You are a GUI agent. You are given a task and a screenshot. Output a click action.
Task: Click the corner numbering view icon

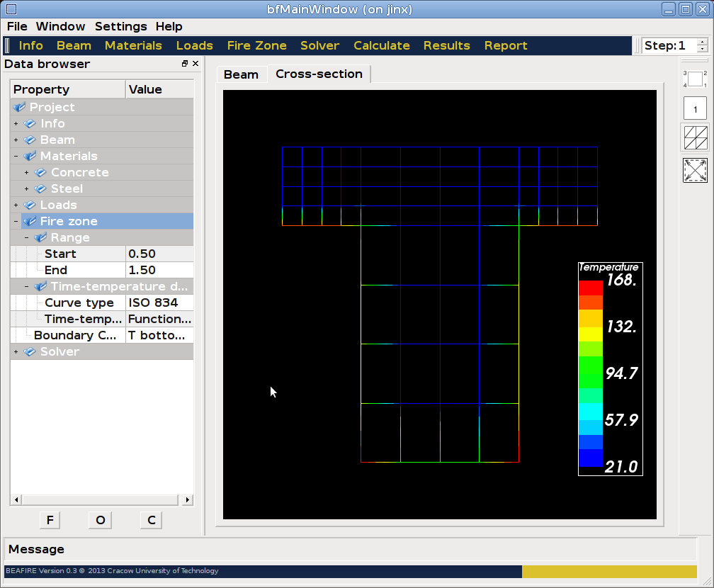click(695, 79)
